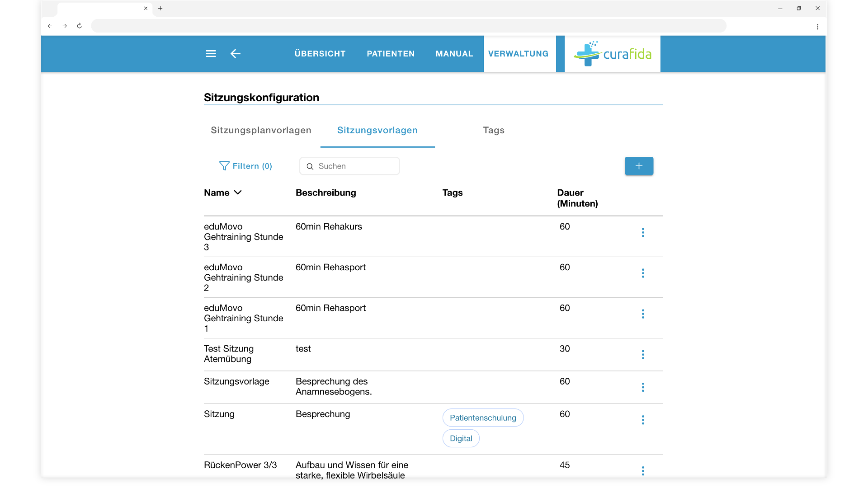Open the row menu for Sitzung

[x=643, y=420]
